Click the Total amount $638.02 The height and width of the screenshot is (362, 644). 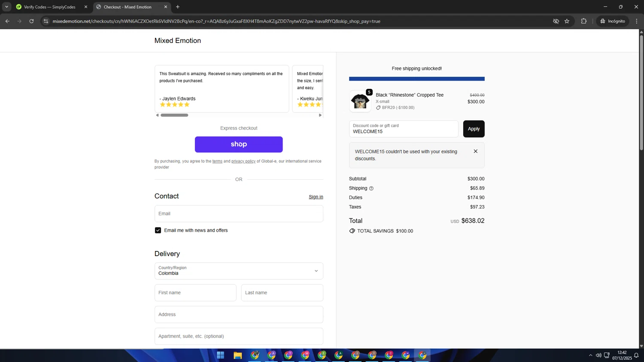[x=473, y=220]
